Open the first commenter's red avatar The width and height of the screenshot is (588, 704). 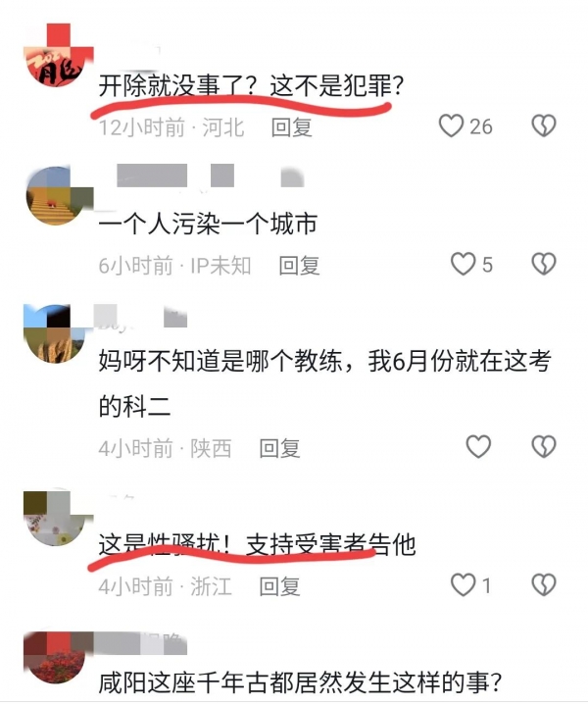(x=56, y=56)
